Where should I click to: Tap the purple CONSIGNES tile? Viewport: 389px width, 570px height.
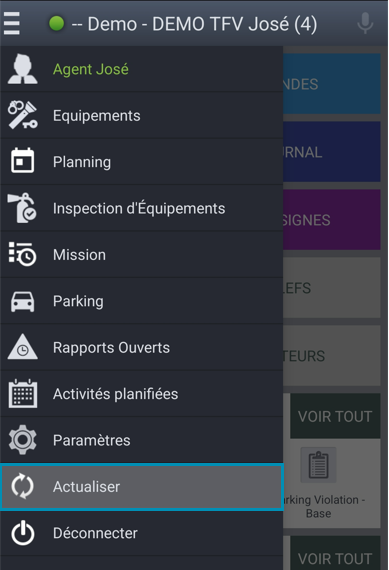[x=332, y=220]
